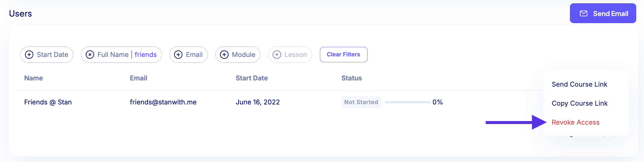The image size is (644, 162).
Task: Click the envelope icon in Send Email
Action: [584, 13]
